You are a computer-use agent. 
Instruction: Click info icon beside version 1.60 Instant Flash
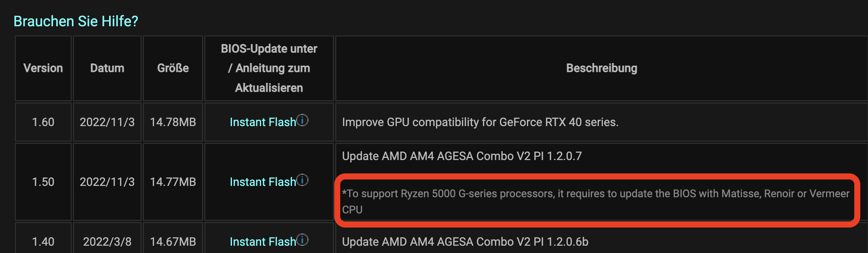pos(303,120)
